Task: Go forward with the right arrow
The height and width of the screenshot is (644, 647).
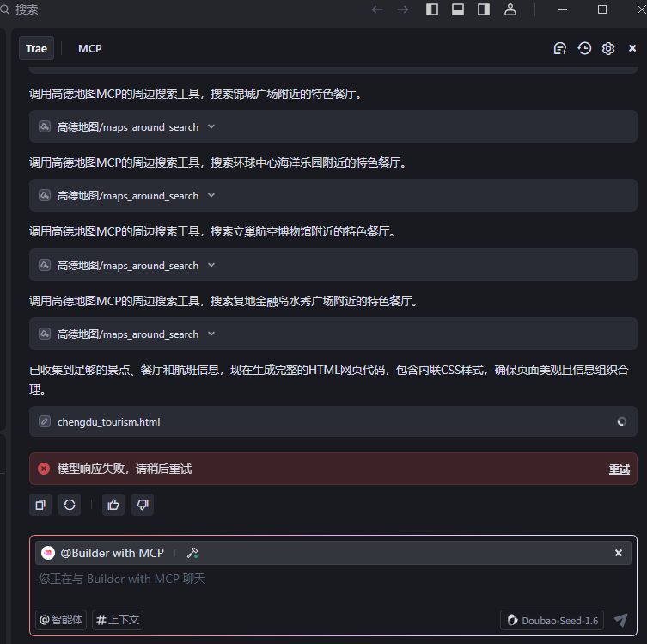Action: 403,9
